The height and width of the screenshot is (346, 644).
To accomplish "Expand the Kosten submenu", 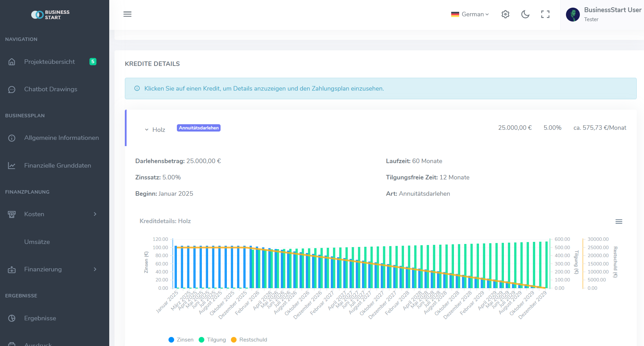I will coord(52,214).
